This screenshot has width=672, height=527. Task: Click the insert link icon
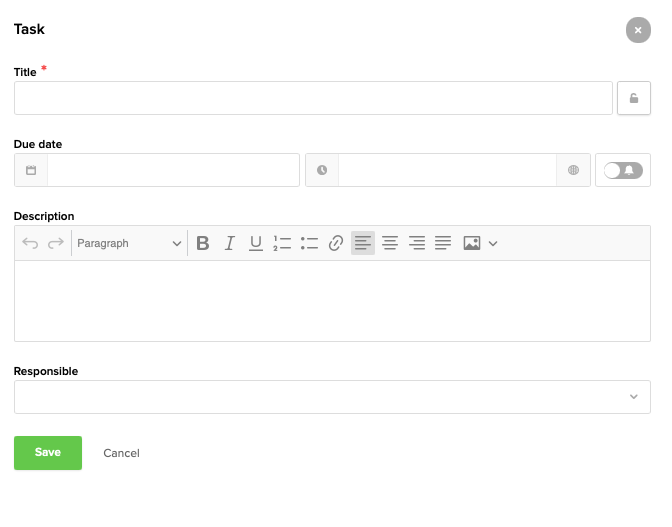coord(336,243)
